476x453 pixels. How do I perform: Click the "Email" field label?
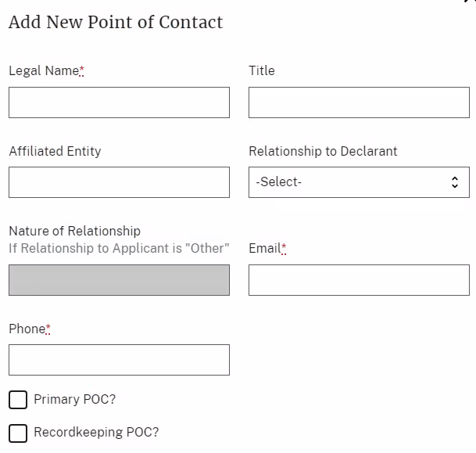(264, 249)
